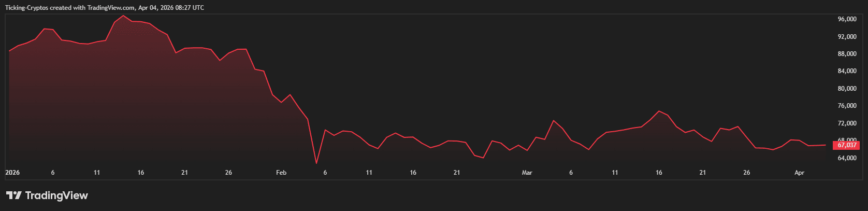Select the 84,000 price axis label
Image resolution: width=868 pixels, height=211 pixels.
point(847,71)
